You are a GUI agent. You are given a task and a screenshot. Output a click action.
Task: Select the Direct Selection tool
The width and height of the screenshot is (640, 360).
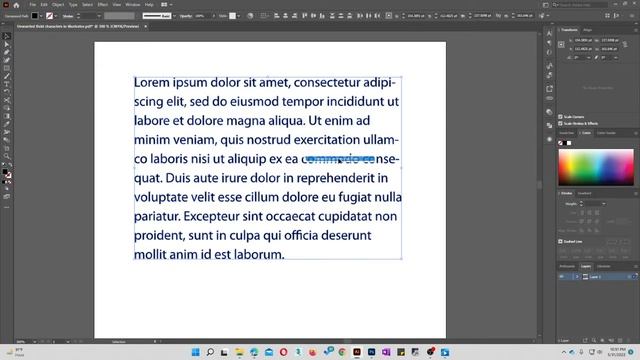click(7, 44)
